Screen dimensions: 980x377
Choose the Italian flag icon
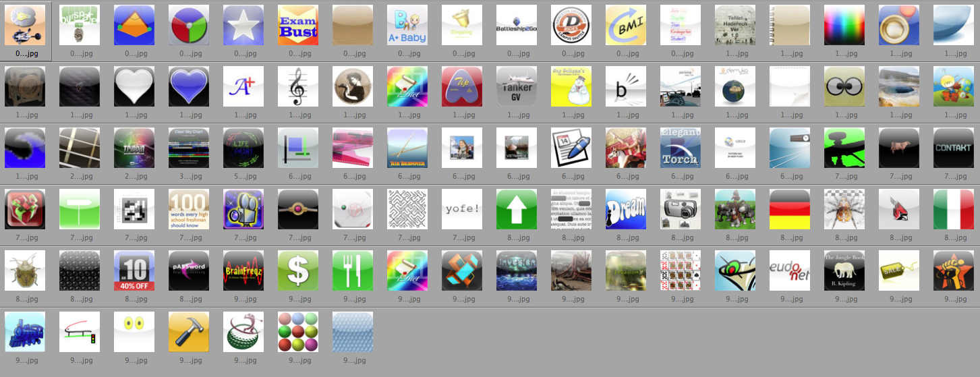click(x=954, y=209)
